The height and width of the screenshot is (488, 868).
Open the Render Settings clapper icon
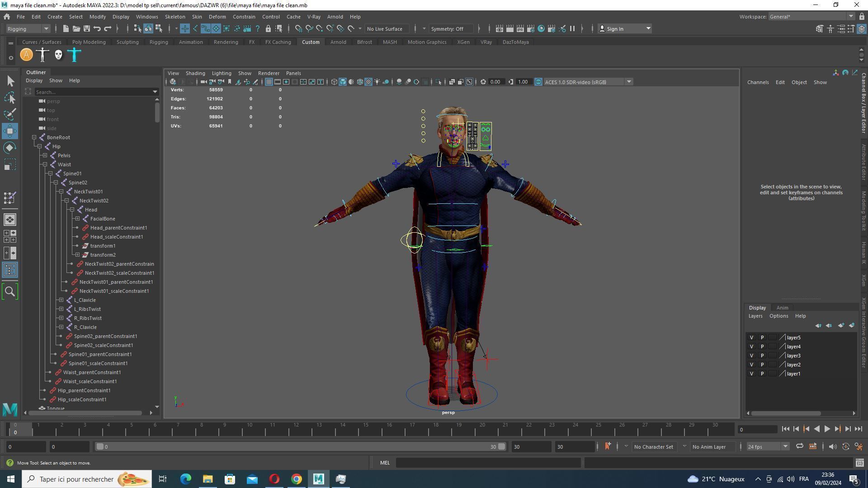point(530,28)
